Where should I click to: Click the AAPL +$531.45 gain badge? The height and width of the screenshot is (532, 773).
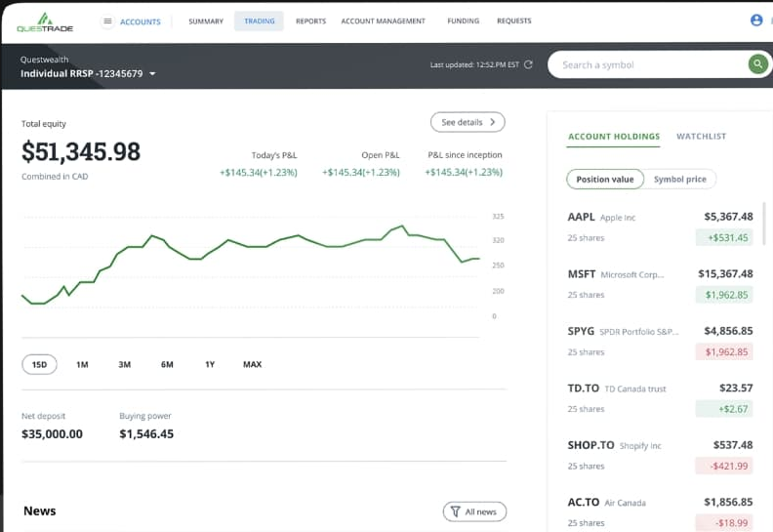pos(724,238)
